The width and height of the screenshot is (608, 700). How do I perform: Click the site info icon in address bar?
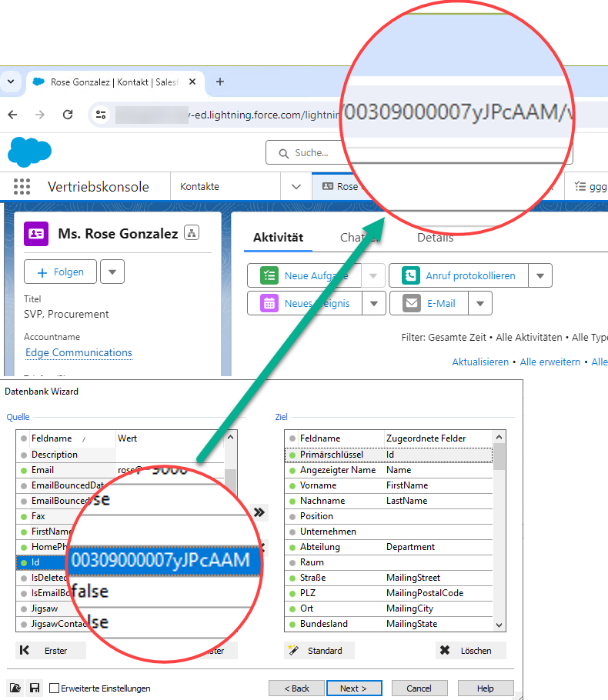click(100, 115)
